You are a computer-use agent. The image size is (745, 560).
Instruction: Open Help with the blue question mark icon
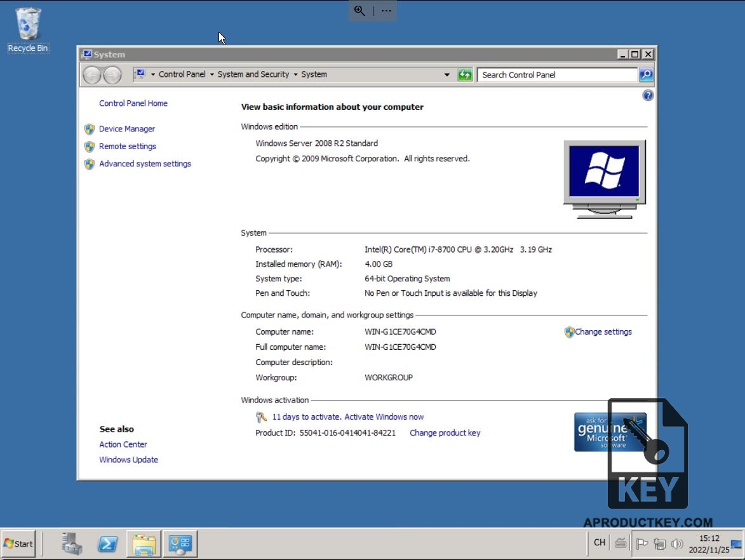tap(648, 95)
